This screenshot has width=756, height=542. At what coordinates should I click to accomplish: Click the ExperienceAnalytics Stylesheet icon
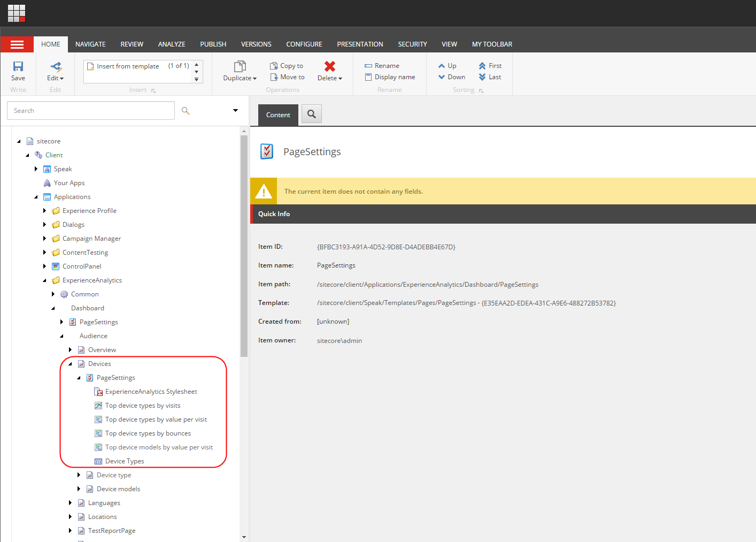tap(98, 392)
